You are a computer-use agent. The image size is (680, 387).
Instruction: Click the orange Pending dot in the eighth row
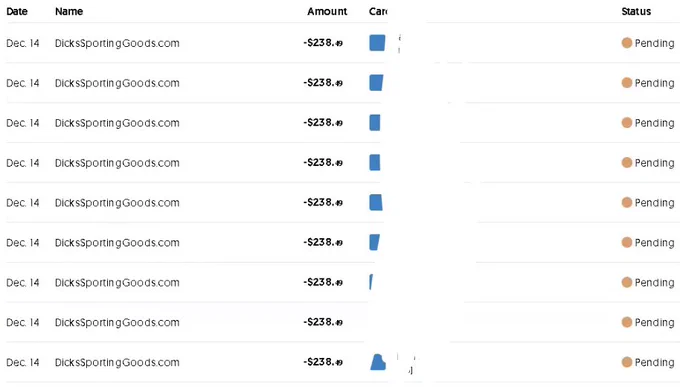click(627, 322)
